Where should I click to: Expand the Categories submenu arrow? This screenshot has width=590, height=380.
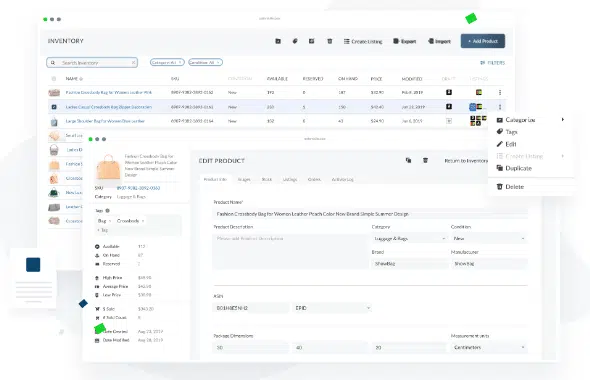coord(563,120)
